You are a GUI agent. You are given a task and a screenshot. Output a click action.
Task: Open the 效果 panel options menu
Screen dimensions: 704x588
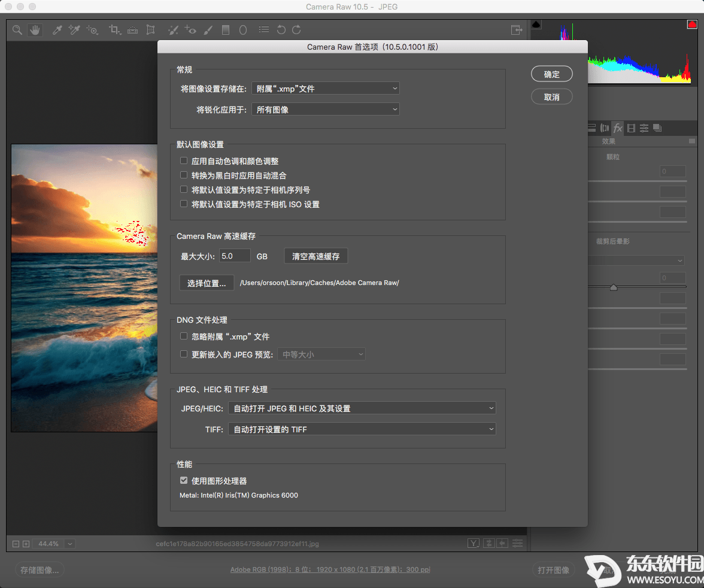coord(692,141)
